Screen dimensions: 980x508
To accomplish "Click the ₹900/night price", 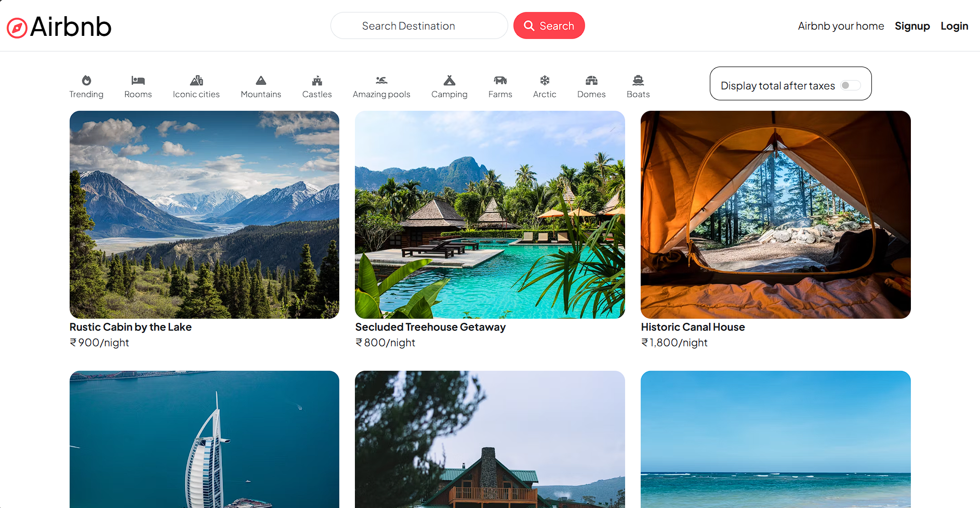I will click(99, 343).
